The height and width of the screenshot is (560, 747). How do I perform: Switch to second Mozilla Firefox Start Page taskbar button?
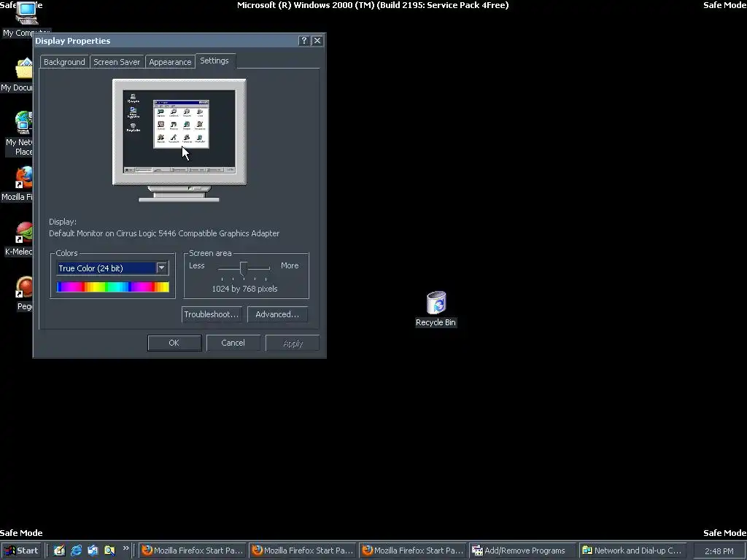(303, 551)
